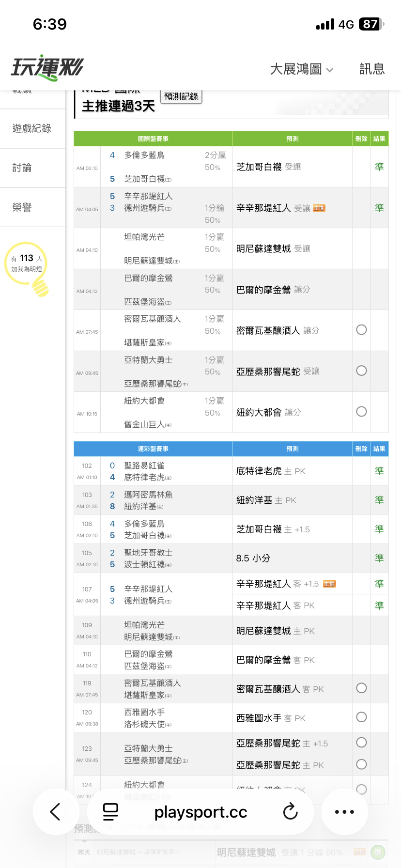The image size is (401, 868).
Task: Click the orange 主推 badge on 辛辛那堤紅人 受讓
Action: pos(319,208)
